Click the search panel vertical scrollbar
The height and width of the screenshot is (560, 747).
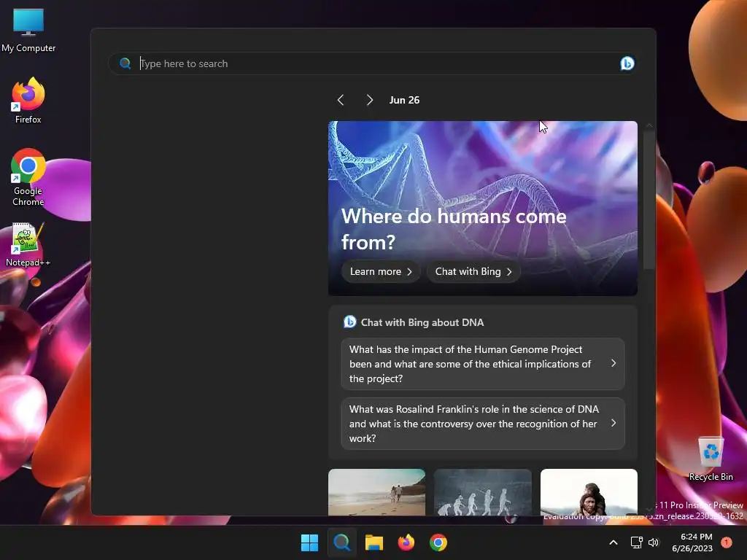pos(649,200)
